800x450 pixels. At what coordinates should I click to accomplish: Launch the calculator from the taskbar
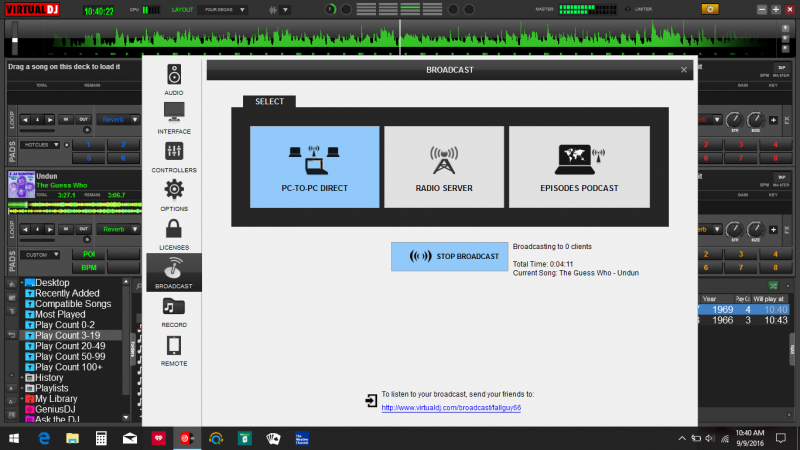pos(101,438)
